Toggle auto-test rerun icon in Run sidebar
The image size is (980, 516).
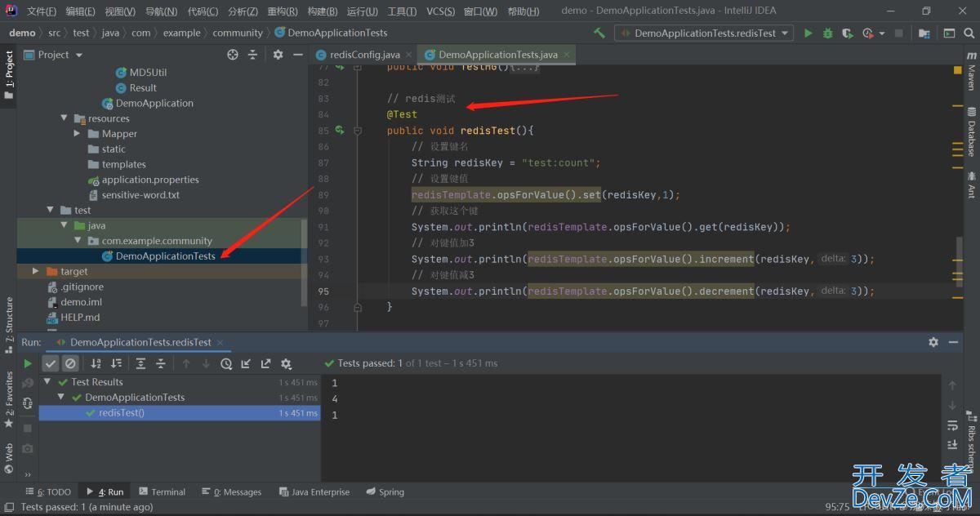28,403
